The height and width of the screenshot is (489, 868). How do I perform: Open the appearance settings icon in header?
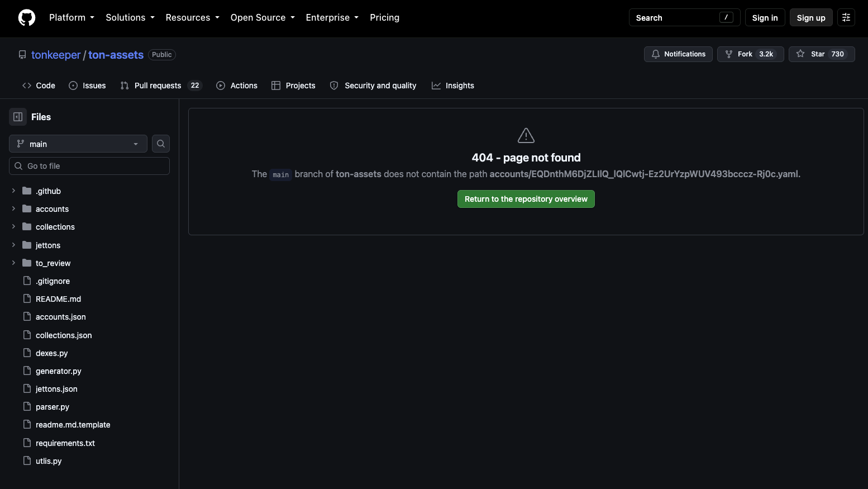pyautogui.click(x=846, y=17)
